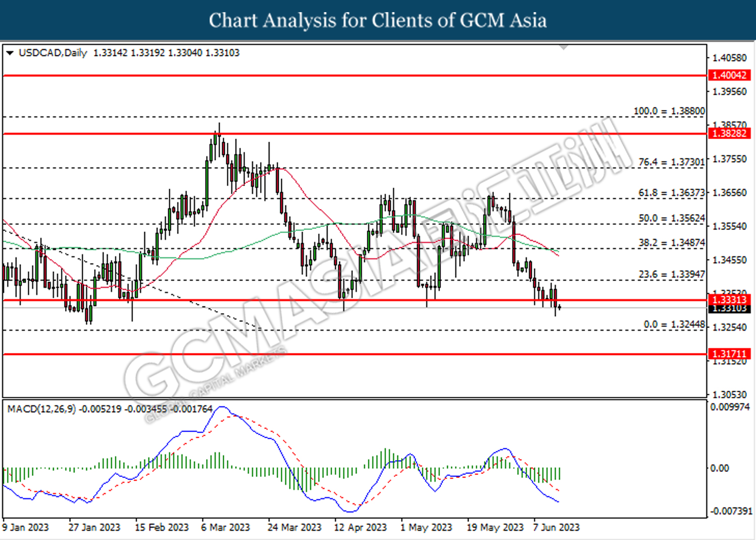Click the 1.33313 red price label
Image resolution: width=756 pixels, height=540 pixels.
(730, 299)
